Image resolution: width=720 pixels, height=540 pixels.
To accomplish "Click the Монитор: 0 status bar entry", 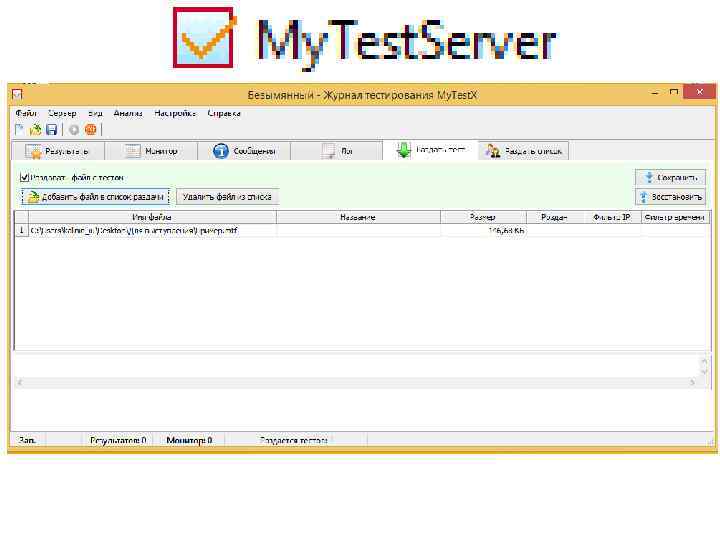I will pyautogui.click(x=189, y=440).
